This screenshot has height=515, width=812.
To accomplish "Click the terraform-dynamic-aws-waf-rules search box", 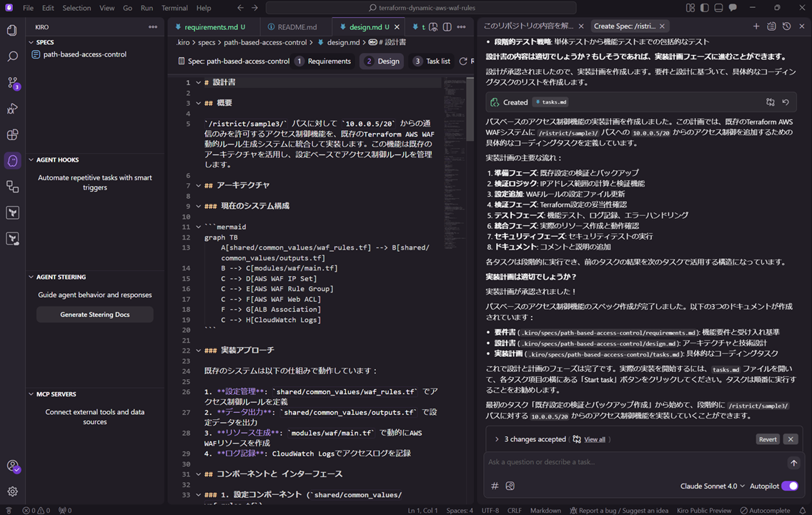I will [420, 8].
